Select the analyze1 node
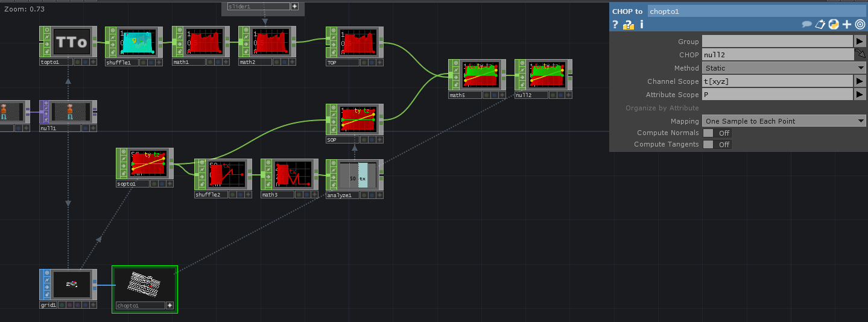868x322 pixels. coord(354,175)
